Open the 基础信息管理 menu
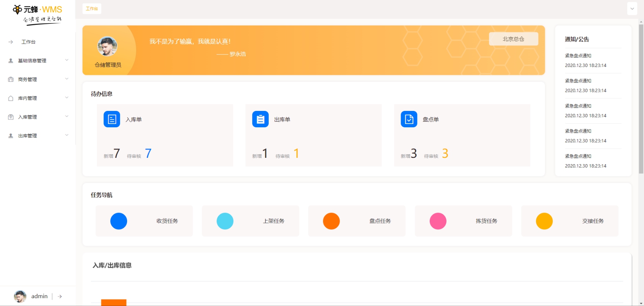This screenshot has width=644, height=306. (32, 61)
